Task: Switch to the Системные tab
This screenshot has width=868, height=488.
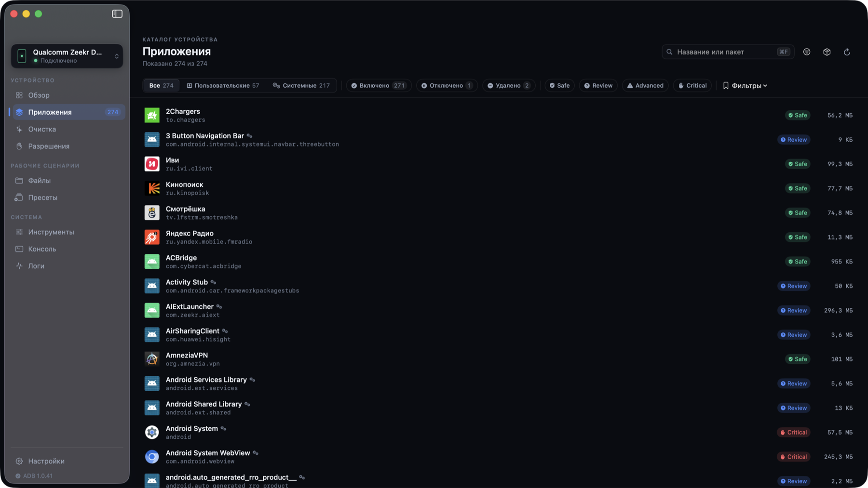Action: 301,86
